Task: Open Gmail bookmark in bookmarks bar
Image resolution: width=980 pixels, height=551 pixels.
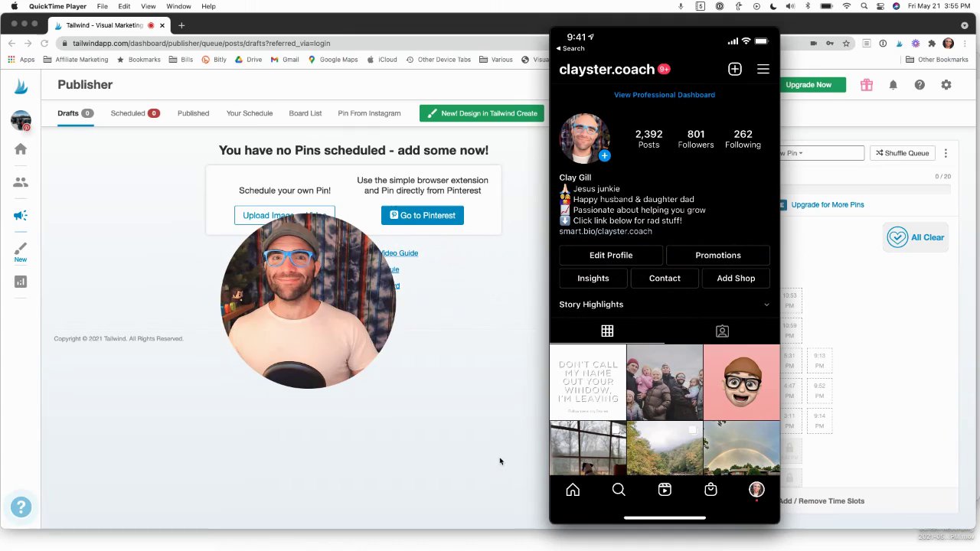Action: [285, 60]
